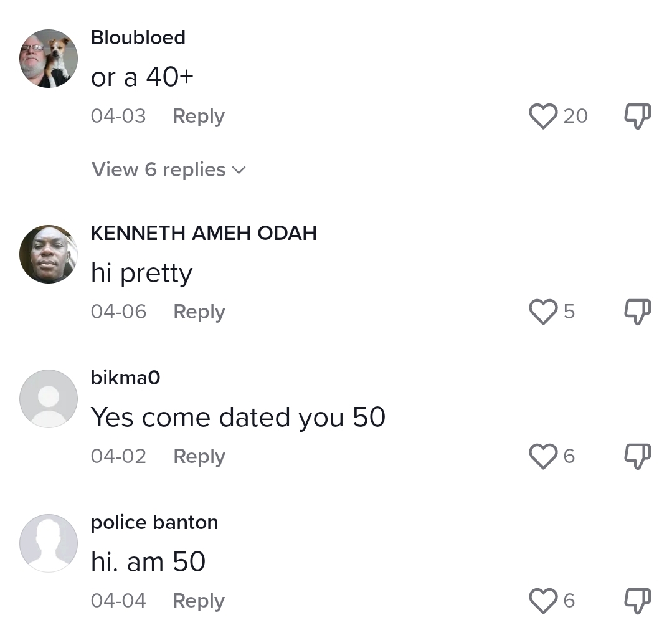Open police banton's avatar
This screenshot has width=672, height=630.
[49, 543]
